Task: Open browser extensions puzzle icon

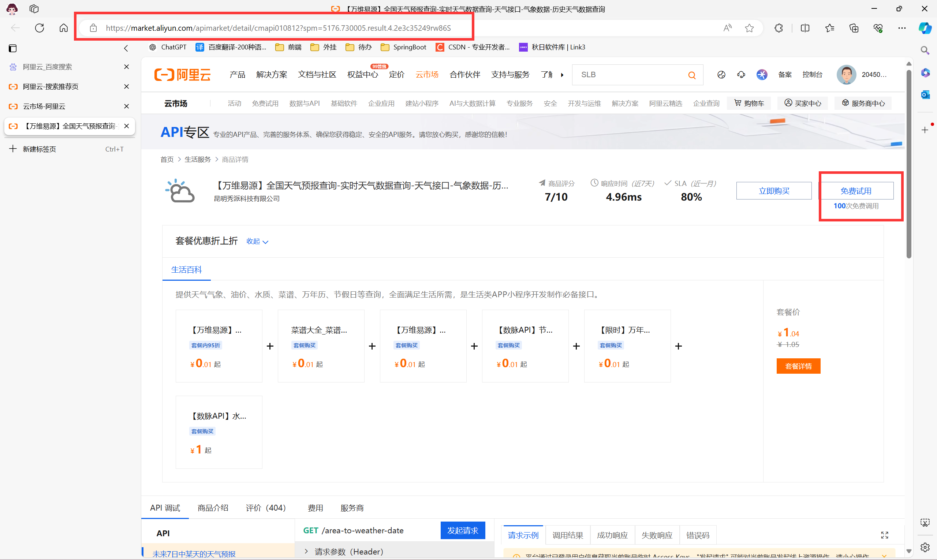Action: coord(779,28)
